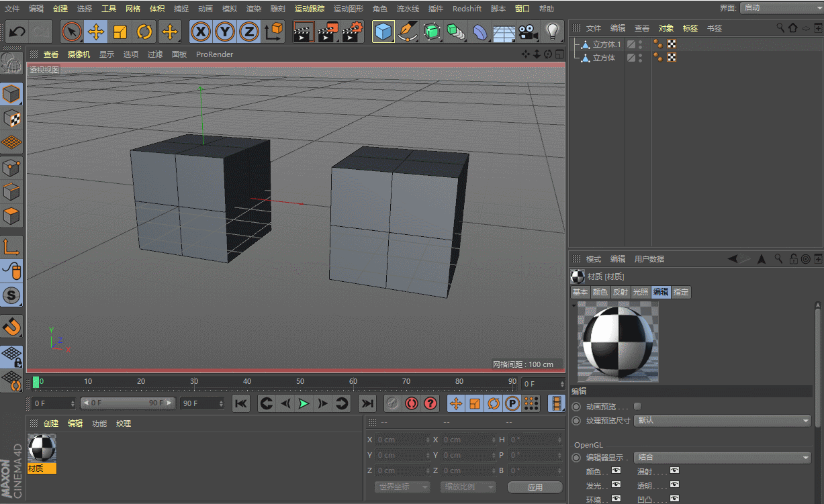Open render settings with gear clapperboard icon
This screenshot has width=824, height=504.
pyautogui.click(x=352, y=32)
